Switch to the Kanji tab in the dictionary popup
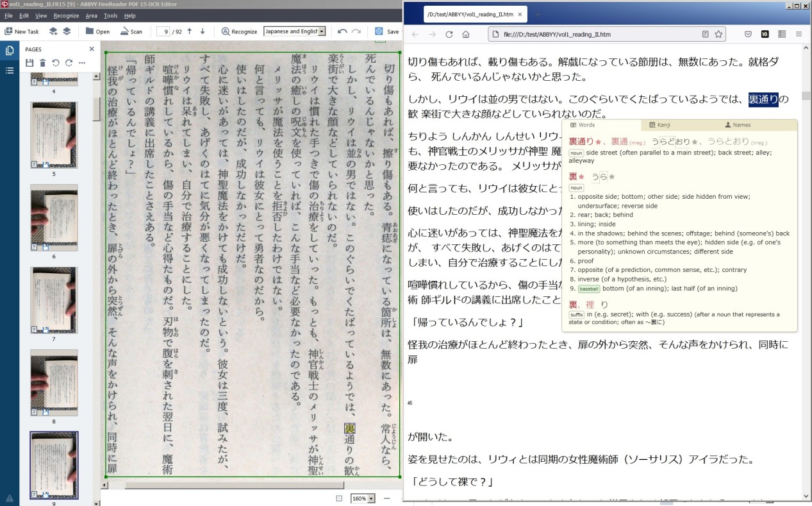The width and height of the screenshot is (812, 506). pos(659,125)
